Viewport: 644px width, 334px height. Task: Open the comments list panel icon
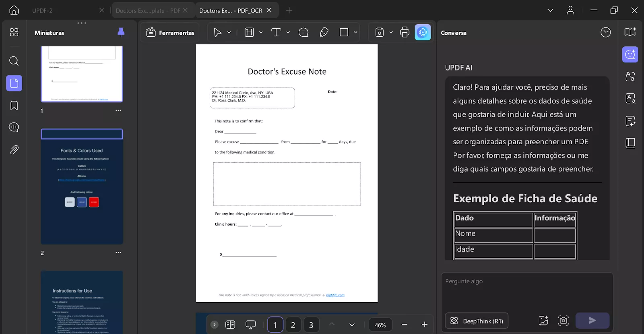14,127
